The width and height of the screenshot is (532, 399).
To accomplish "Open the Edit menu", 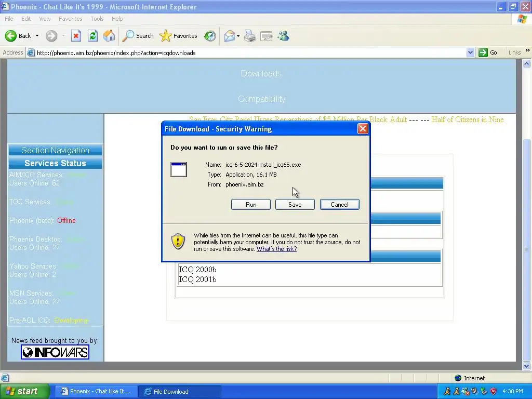I will click(26, 19).
